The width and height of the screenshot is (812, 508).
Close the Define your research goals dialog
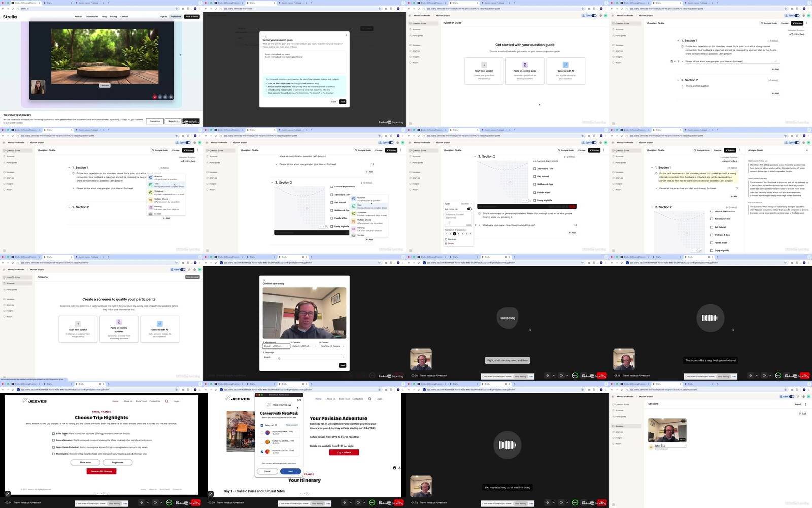tap(347, 35)
